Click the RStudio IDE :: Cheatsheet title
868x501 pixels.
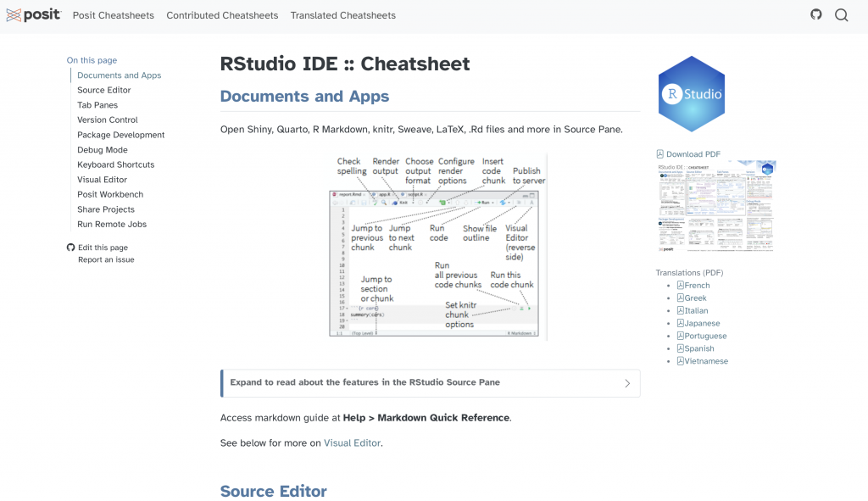pos(345,64)
